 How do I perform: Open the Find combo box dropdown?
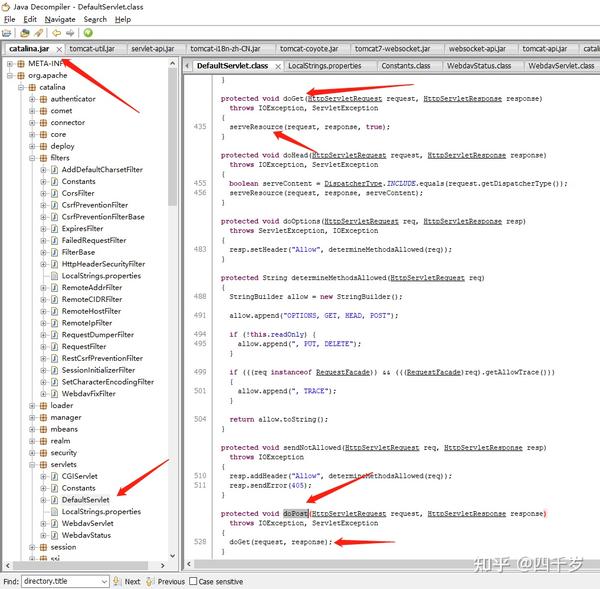(x=104, y=581)
